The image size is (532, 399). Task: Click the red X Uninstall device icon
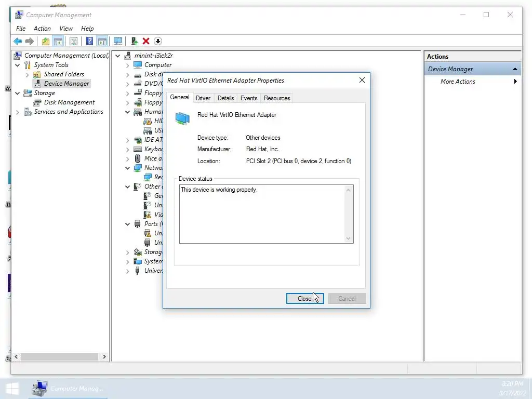146,42
